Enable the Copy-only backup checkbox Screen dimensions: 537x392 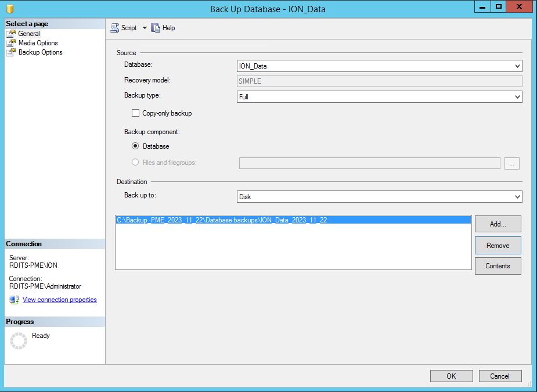click(136, 113)
